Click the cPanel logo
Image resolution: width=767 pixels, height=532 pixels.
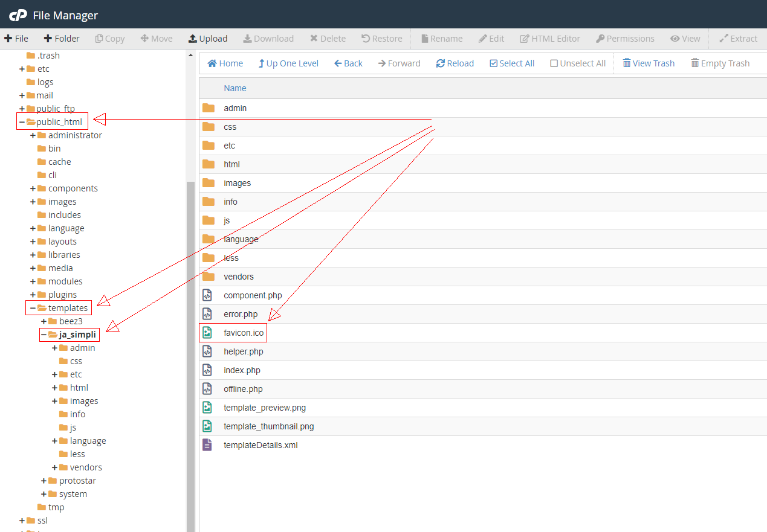click(17, 14)
